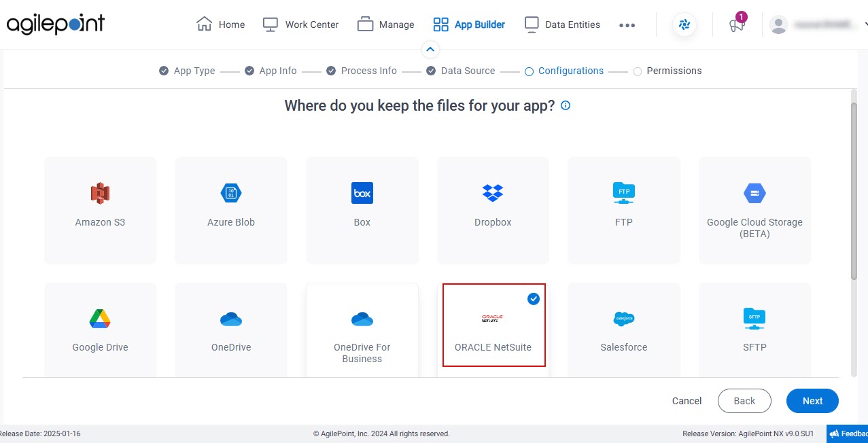Screen dimensions: 868x443
Task: Select the Google Cloud Storage (BETA) icon
Action: (754, 194)
